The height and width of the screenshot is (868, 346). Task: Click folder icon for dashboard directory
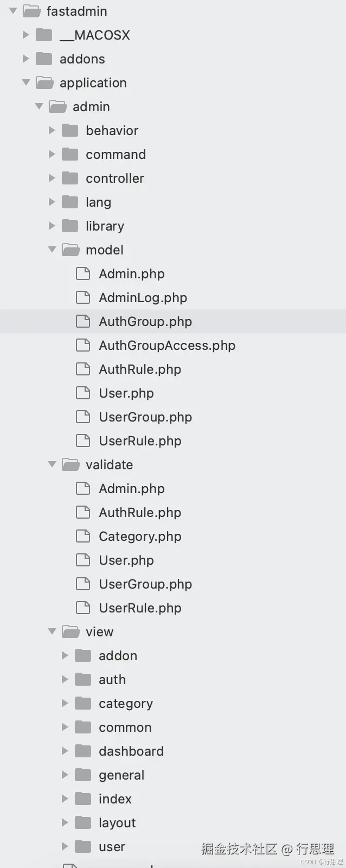(83, 751)
